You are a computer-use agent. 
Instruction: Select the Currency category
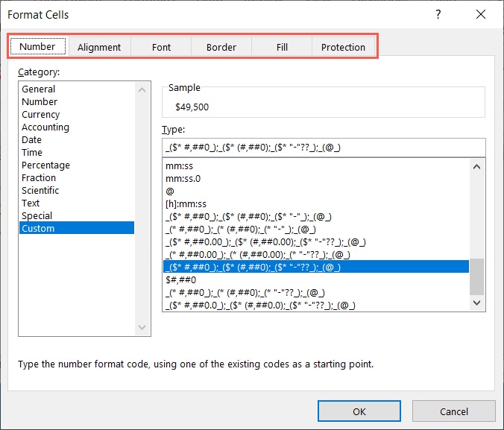[x=77, y=115]
